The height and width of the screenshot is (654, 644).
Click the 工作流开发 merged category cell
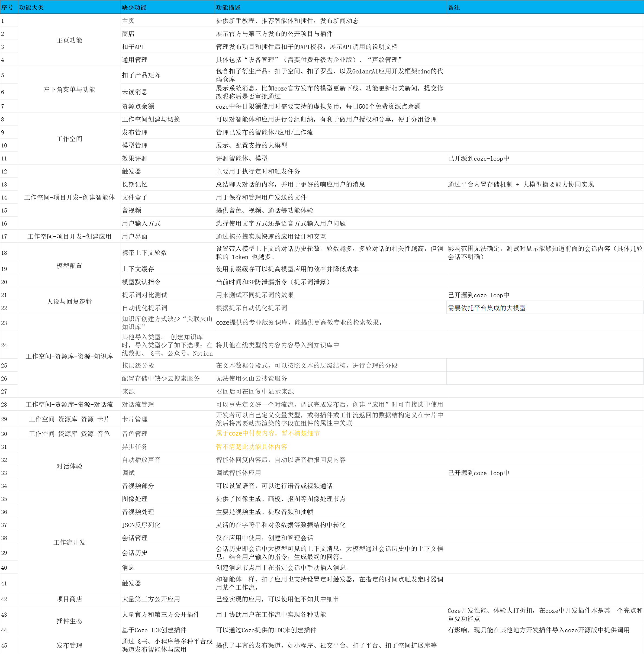69,542
